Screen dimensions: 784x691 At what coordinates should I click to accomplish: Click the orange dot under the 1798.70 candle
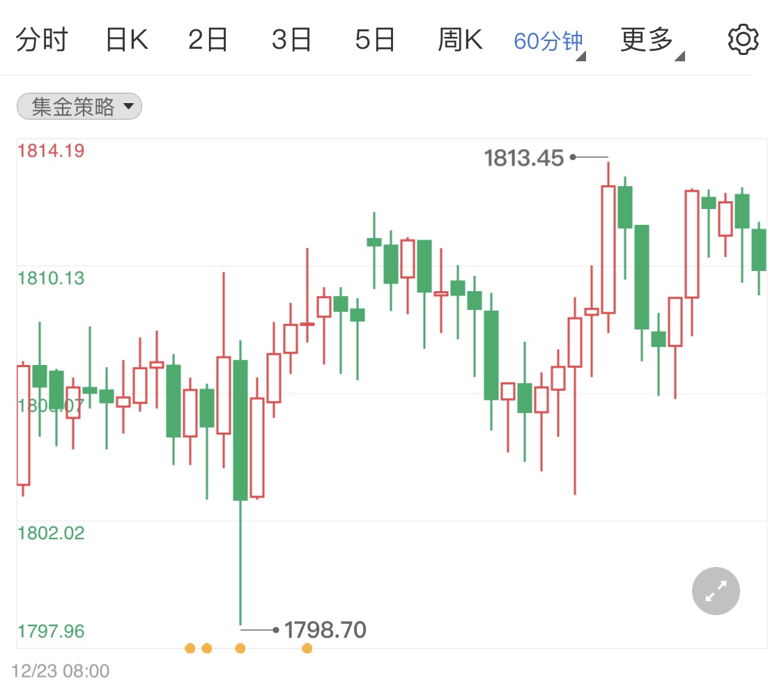(x=240, y=648)
